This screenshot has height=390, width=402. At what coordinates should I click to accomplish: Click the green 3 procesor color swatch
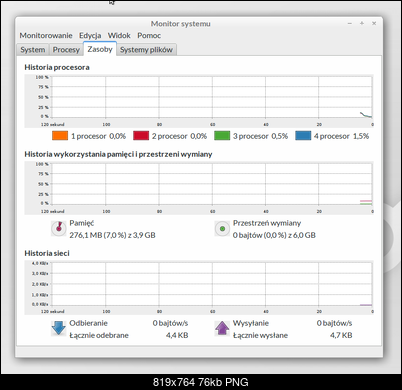222,136
